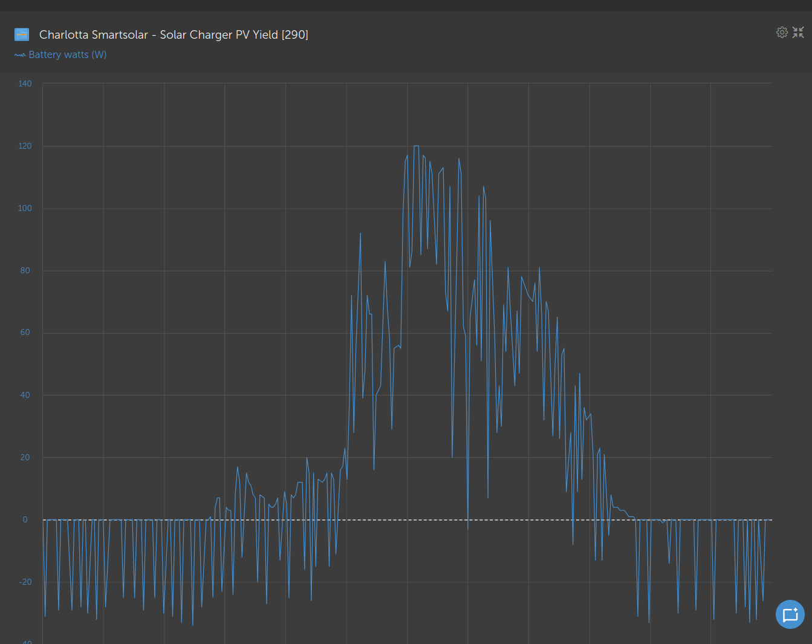Click the peak of the curve at 120 watts

(x=416, y=146)
